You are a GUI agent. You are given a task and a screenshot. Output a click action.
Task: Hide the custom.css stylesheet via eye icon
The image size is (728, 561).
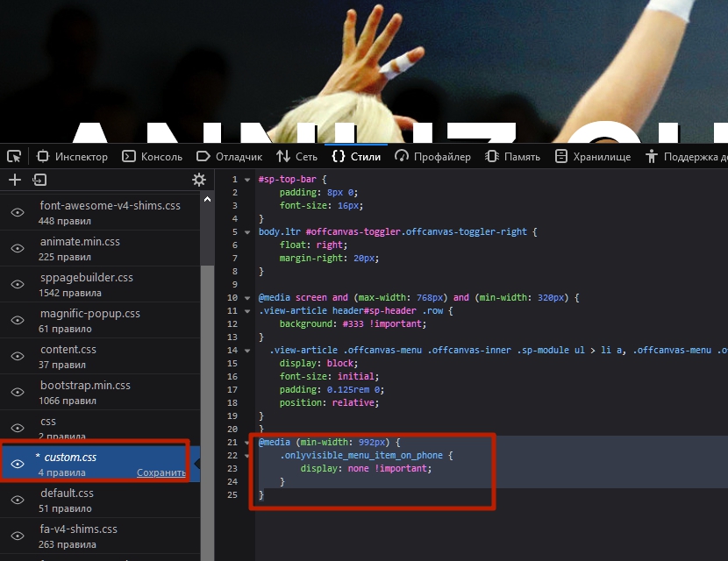click(x=18, y=465)
